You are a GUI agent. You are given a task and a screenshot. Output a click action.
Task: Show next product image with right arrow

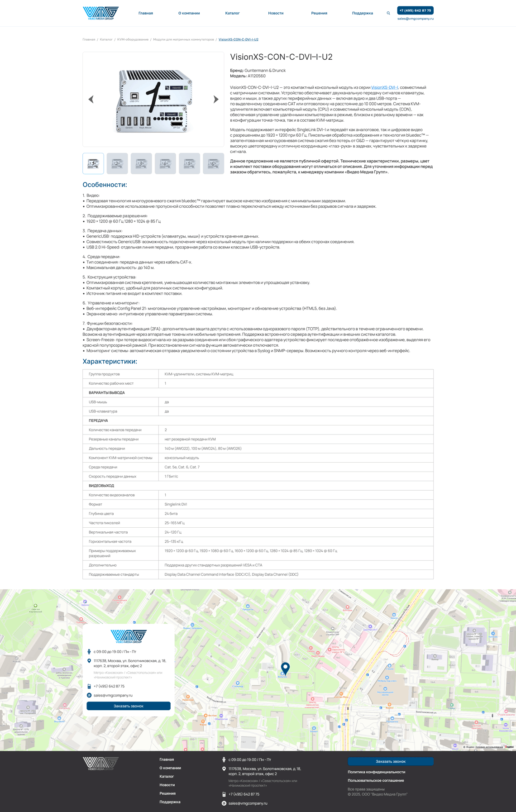[216, 99]
